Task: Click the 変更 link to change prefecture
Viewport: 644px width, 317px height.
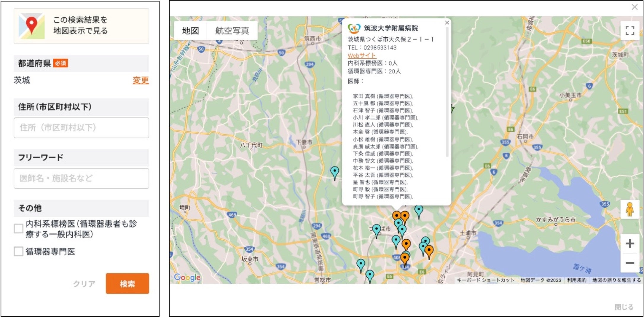Action: point(141,80)
